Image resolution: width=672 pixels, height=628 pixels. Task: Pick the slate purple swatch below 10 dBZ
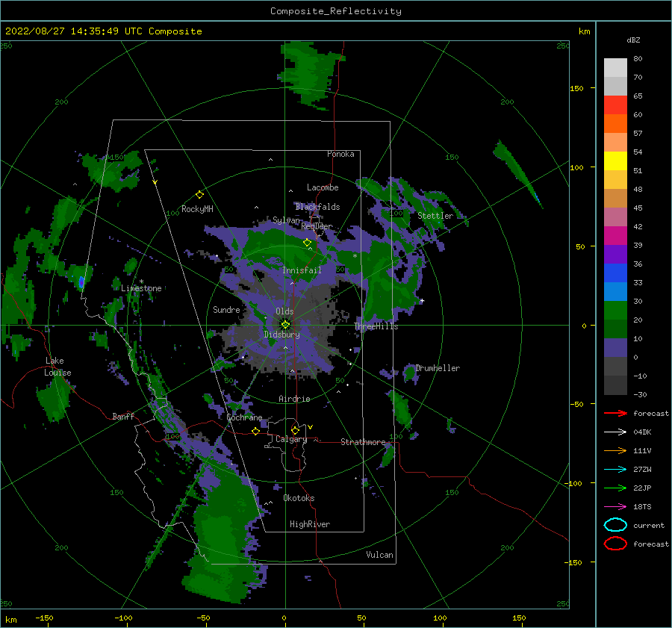tap(615, 348)
